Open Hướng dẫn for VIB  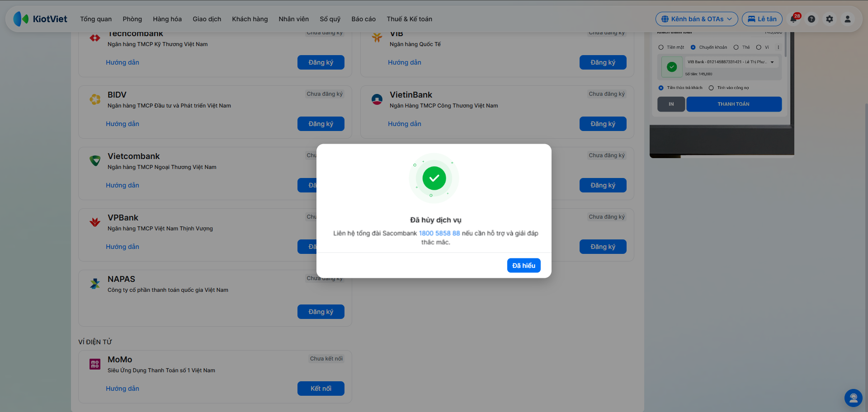click(405, 62)
